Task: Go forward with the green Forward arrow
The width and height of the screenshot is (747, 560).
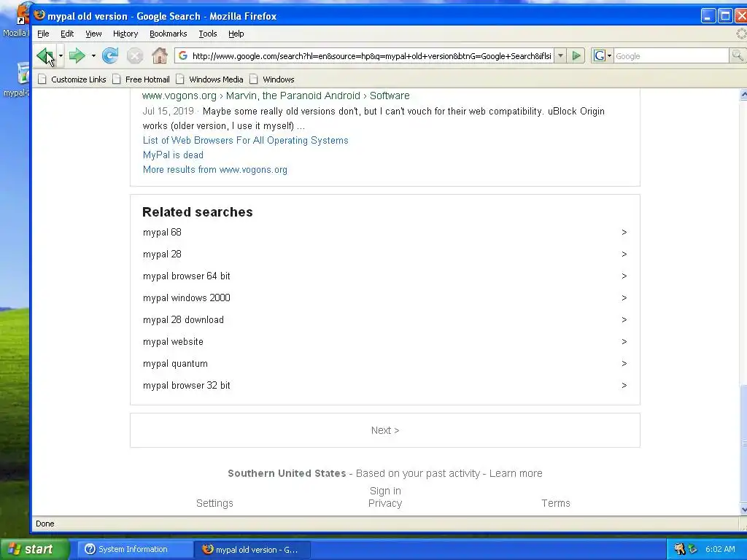Action: click(77, 55)
